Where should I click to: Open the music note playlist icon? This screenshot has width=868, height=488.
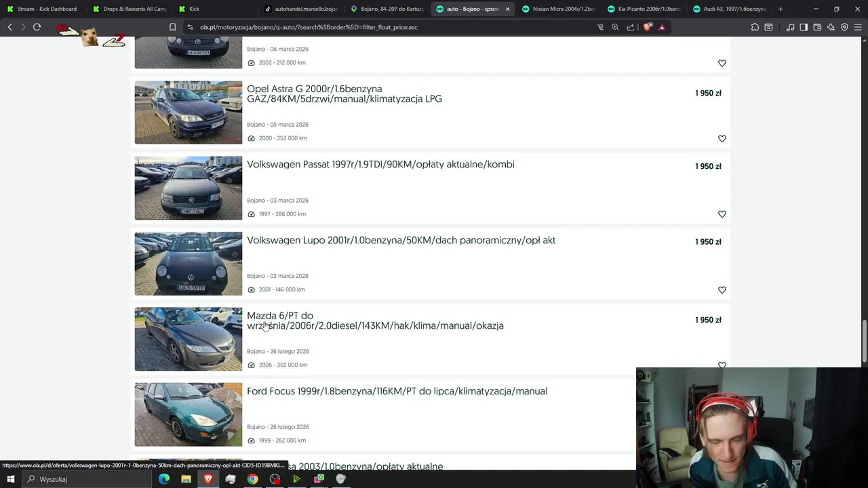click(x=790, y=27)
